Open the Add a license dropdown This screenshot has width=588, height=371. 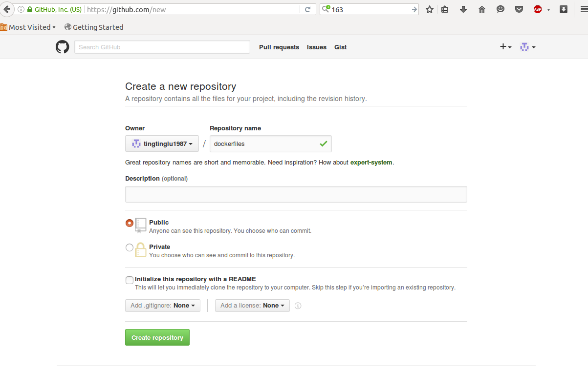pyautogui.click(x=252, y=306)
